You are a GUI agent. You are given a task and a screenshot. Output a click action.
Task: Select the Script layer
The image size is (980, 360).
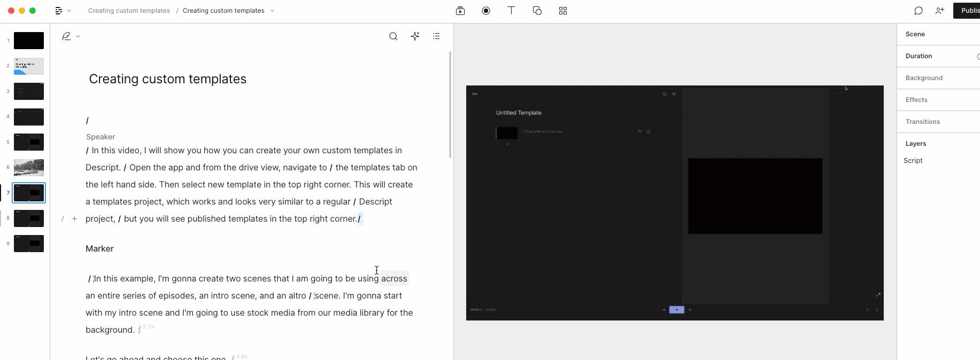point(913,161)
